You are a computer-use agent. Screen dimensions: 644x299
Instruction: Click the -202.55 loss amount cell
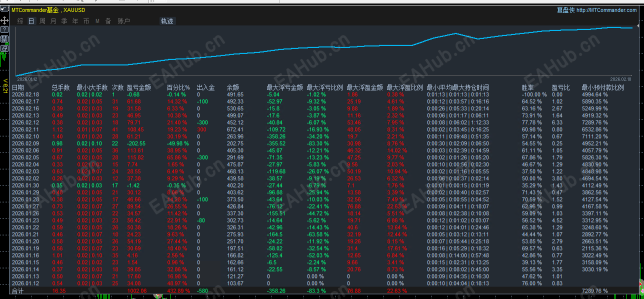coord(135,143)
